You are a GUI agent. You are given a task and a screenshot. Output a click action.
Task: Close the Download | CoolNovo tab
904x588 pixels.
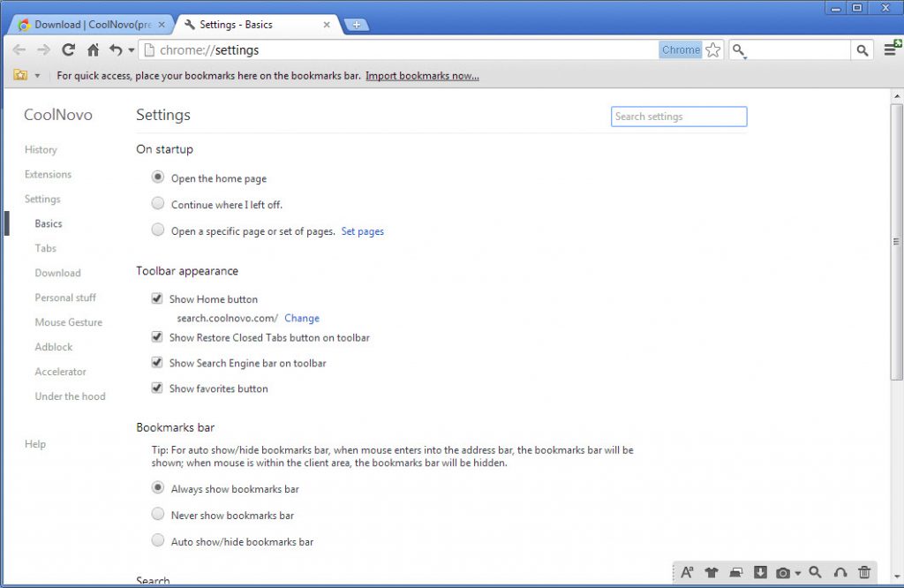[162, 25]
